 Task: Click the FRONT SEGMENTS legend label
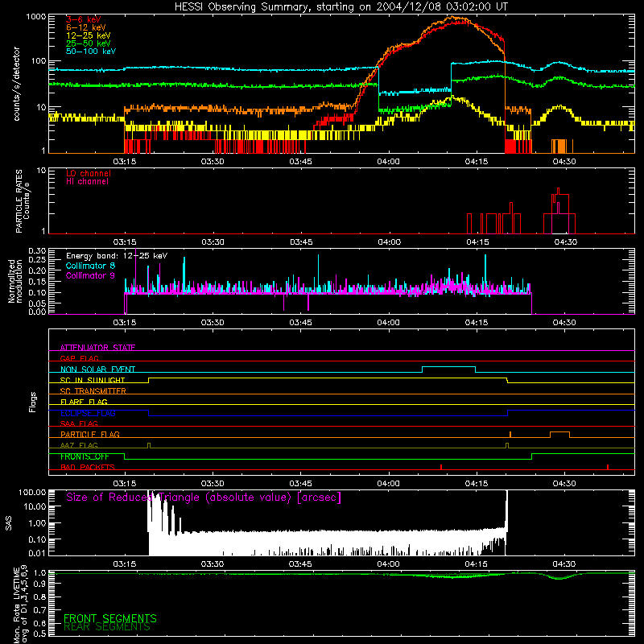[x=110, y=618]
